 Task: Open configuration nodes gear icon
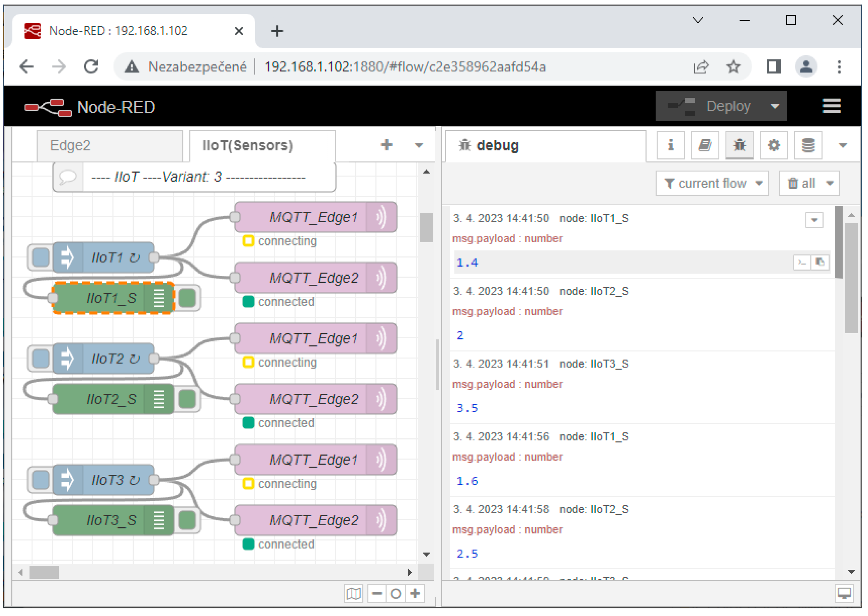[x=774, y=145]
